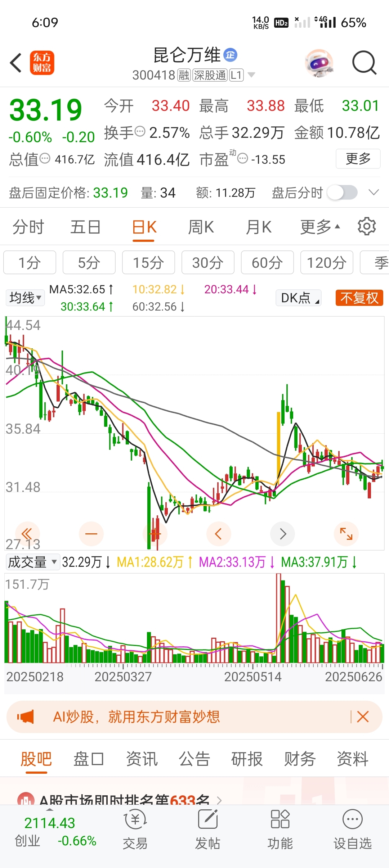
Task: Tap the MA5:32.65 value label
Action: point(81,289)
